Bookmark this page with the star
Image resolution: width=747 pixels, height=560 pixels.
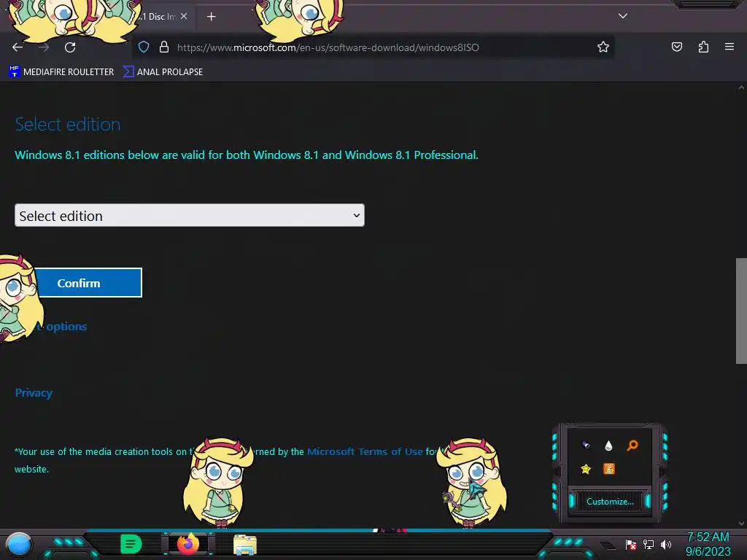coord(603,47)
